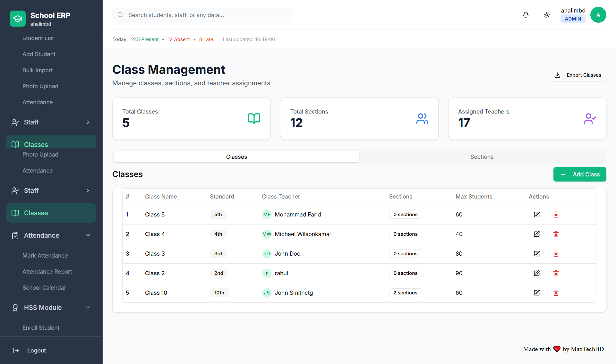Screen dimensions: 616x364
Task: Click teacher name Michael Wilsonkamal
Action: 303,234
